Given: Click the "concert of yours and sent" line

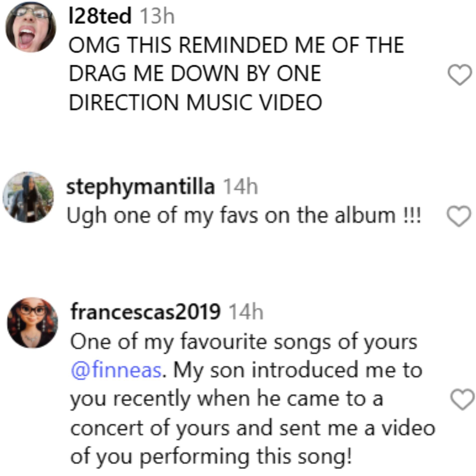Looking at the screenshot, I should tap(253, 428).
